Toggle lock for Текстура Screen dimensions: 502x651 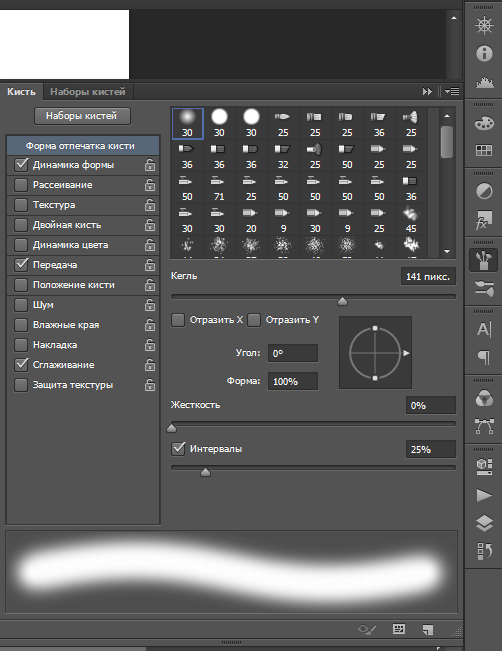pos(150,205)
